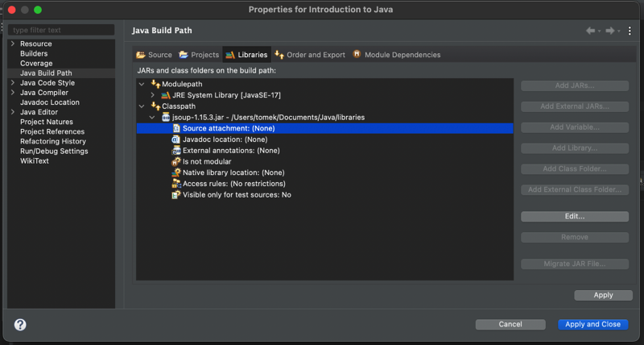This screenshot has width=644, height=345.
Task: Open the view menu dropdown in header
Action: click(x=629, y=31)
